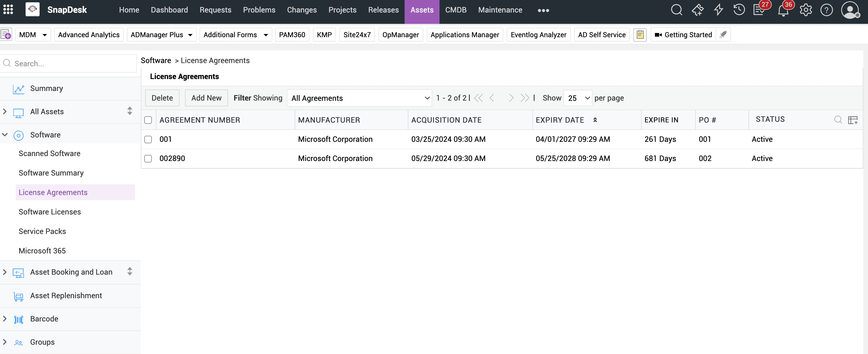Expand the Barcode tree node

5,318
